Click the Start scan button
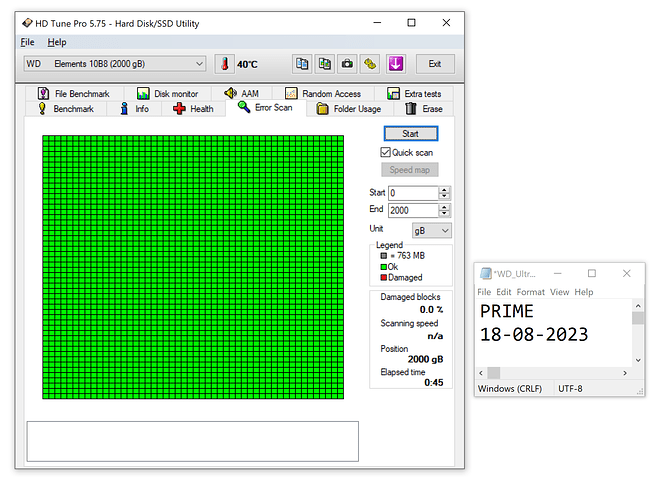This screenshot has height=500, width=663. pyautogui.click(x=411, y=134)
